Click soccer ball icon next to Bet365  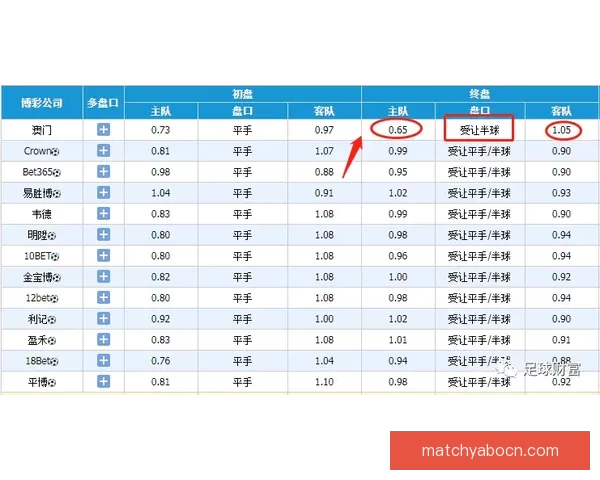(x=57, y=173)
